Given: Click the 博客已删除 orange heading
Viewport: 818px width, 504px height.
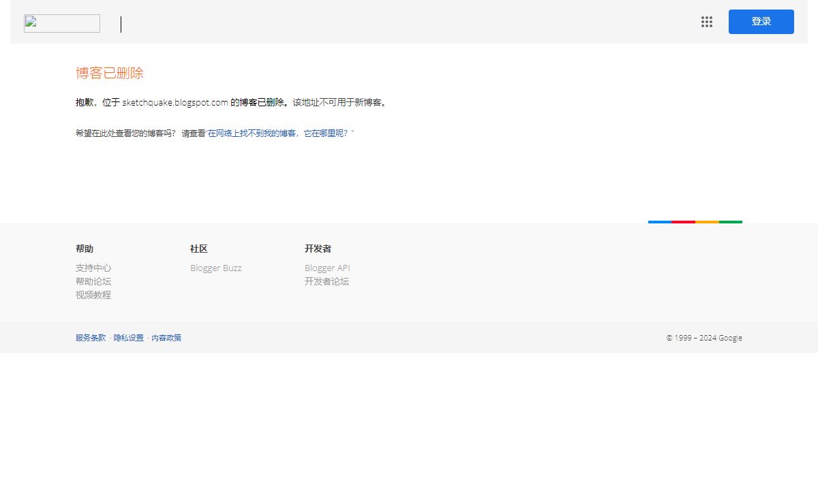Looking at the screenshot, I should 110,73.
